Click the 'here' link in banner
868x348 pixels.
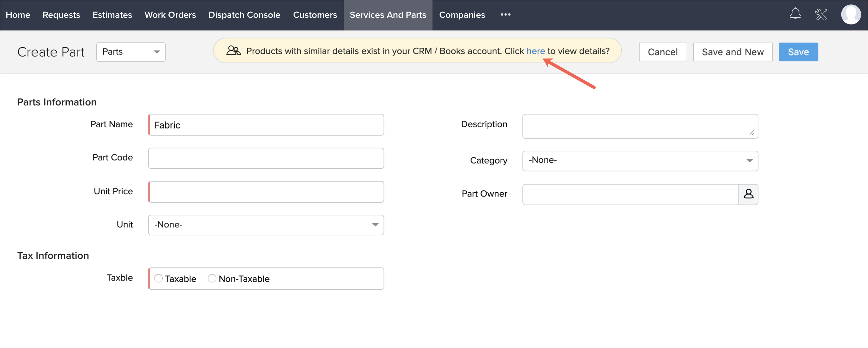pyautogui.click(x=535, y=51)
